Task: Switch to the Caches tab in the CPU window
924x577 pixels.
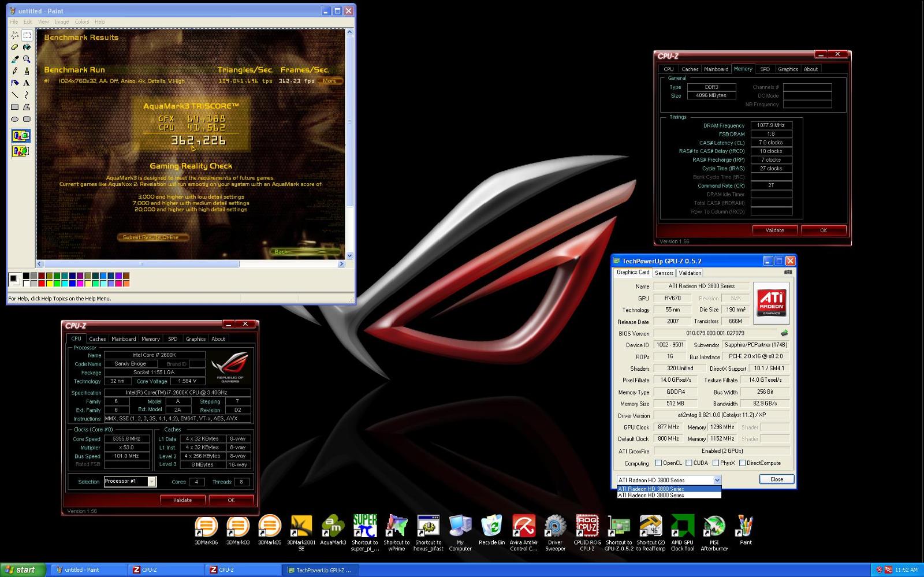Action: point(98,339)
